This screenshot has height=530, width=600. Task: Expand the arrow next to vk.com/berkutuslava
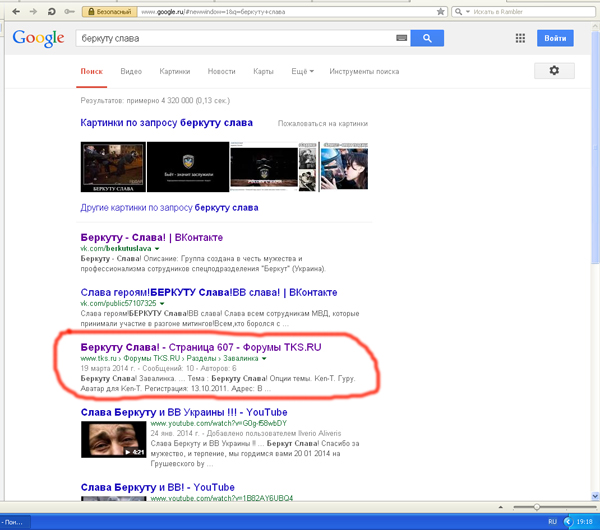(157, 249)
